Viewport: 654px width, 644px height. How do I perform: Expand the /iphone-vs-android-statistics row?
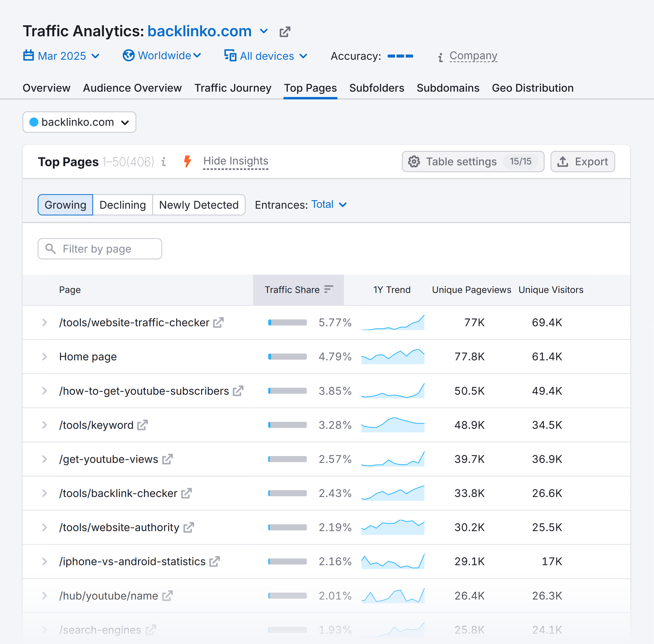44,562
